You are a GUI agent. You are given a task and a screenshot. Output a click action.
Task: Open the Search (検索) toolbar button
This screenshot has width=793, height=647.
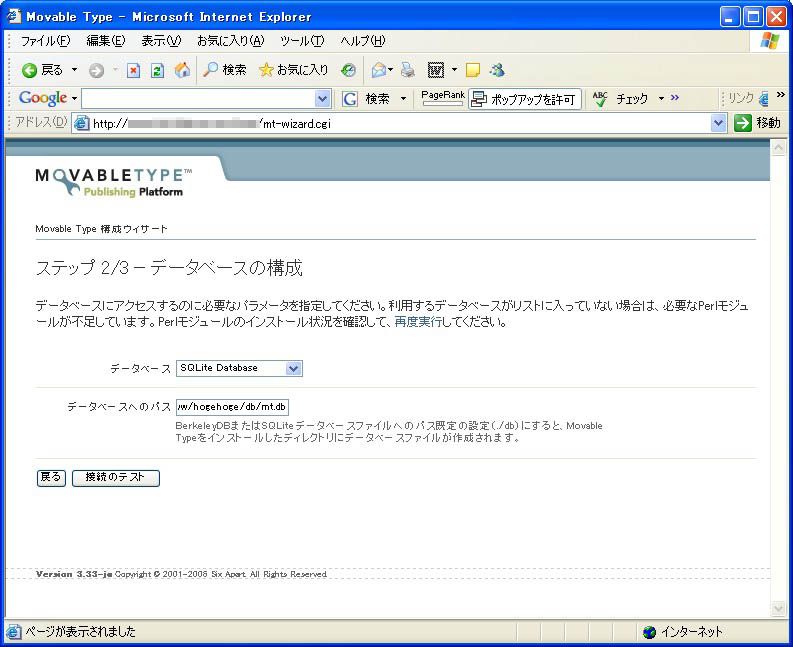pyautogui.click(x=225, y=70)
